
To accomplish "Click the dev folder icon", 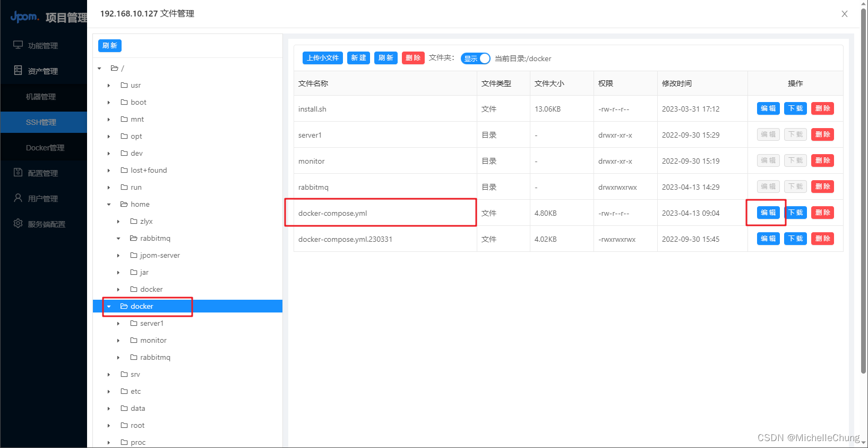I will [124, 153].
